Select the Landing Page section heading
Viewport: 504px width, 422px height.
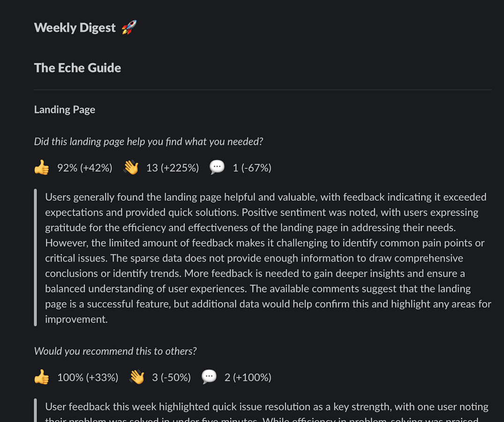tap(65, 110)
